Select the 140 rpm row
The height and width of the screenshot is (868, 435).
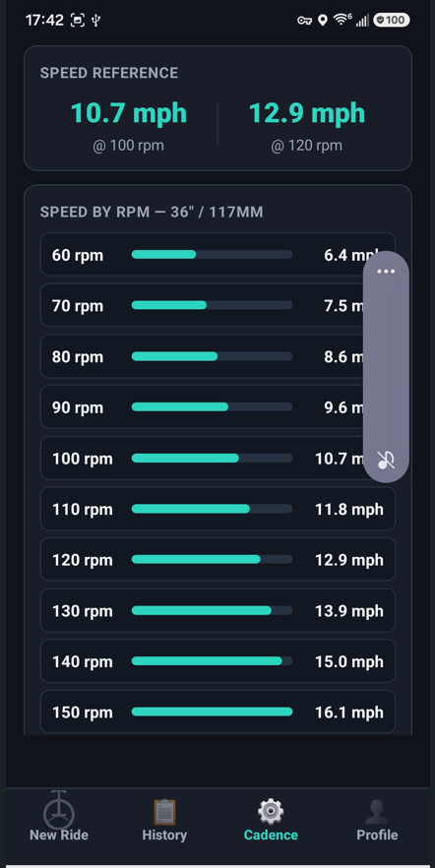[218, 661]
